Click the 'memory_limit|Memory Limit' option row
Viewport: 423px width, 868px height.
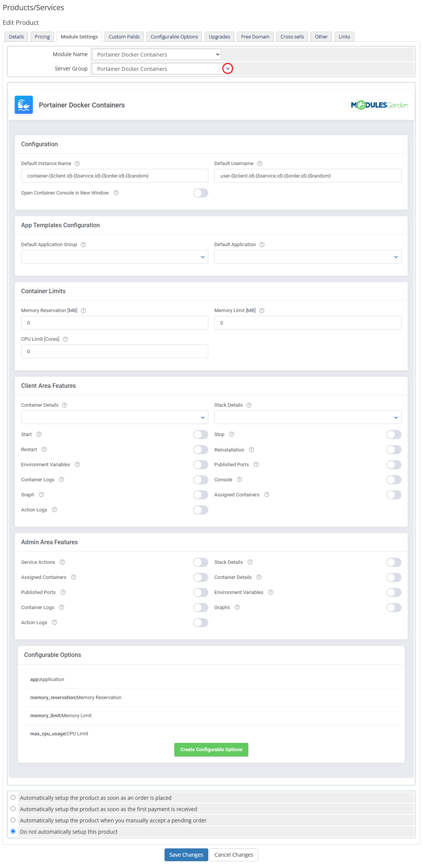coord(211,716)
